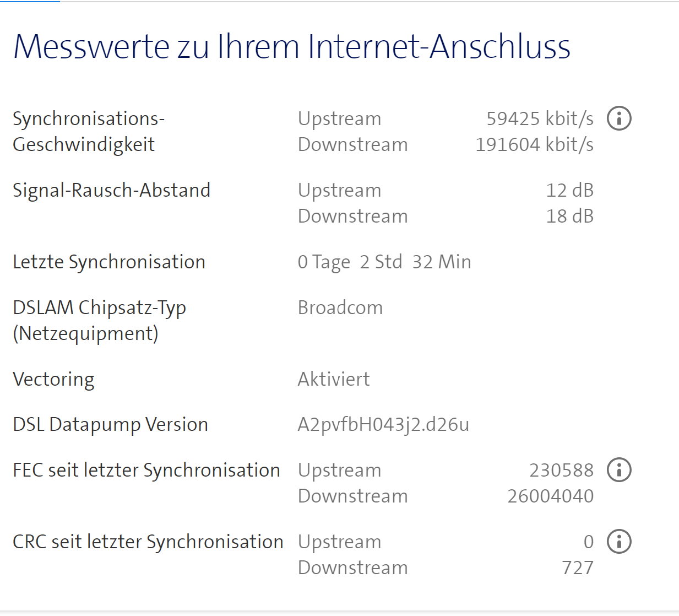Select the Broadcom chipset value
This screenshot has height=616, width=679.
point(340,307)
